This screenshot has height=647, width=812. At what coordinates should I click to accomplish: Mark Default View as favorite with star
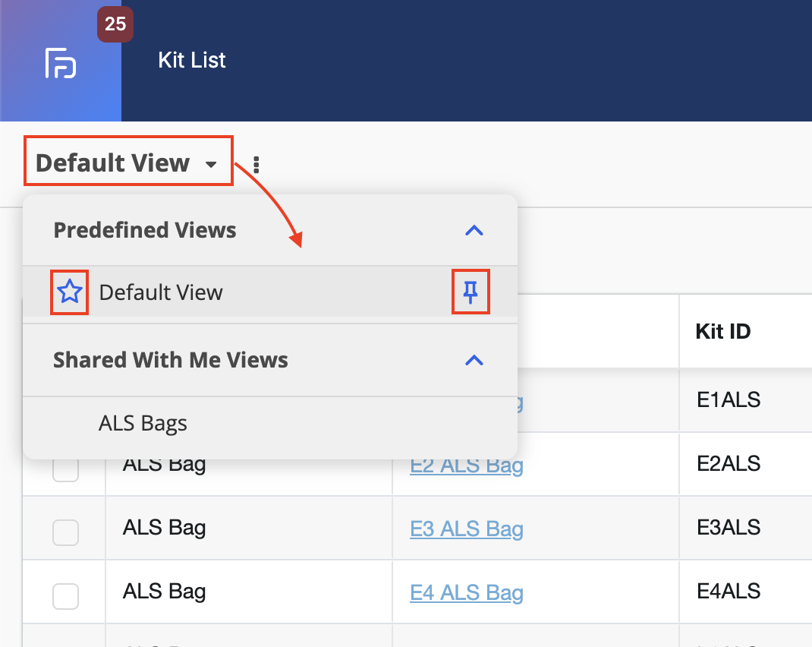click(69, 292)
